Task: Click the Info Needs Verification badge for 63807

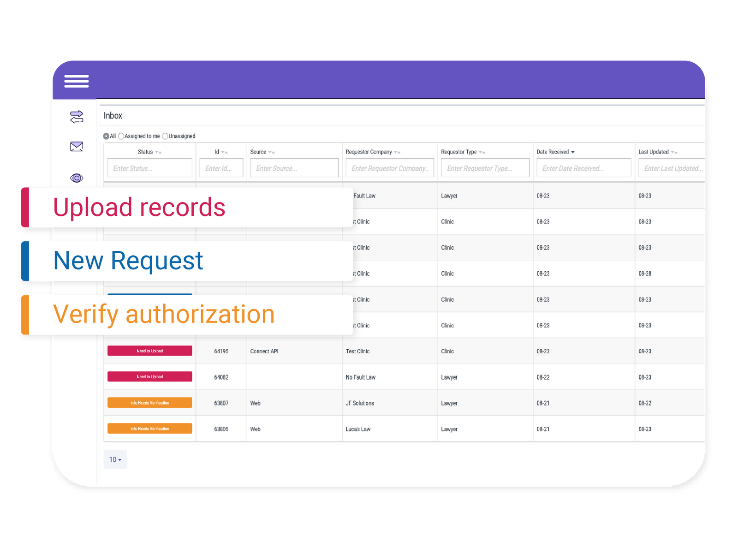Action: (149, 402)
